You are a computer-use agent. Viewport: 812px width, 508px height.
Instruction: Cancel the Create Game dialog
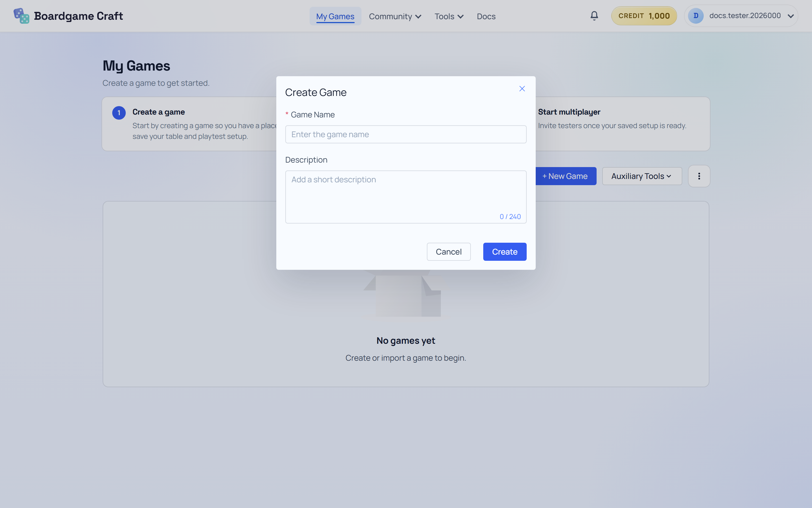pos(449,252)
